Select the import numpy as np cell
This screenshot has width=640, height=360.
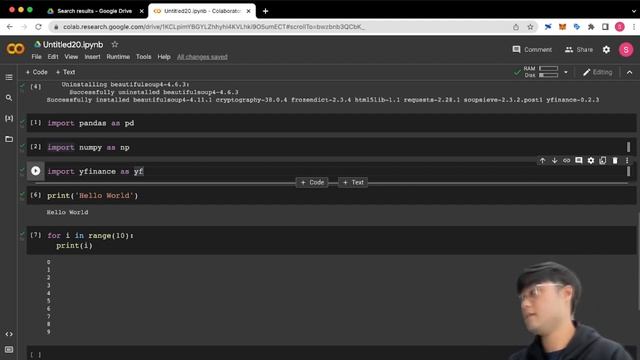coord(331,147)
